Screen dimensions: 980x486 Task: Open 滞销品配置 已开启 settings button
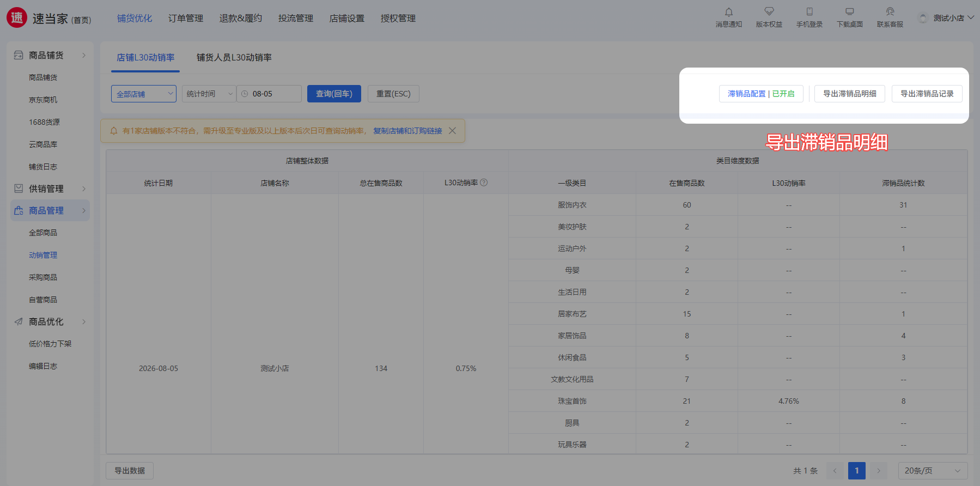761,94
